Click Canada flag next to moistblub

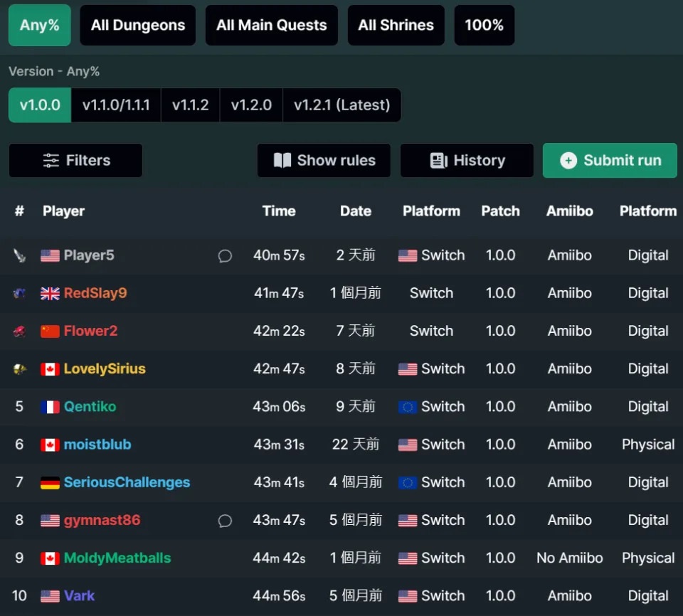tap(50, 445)
